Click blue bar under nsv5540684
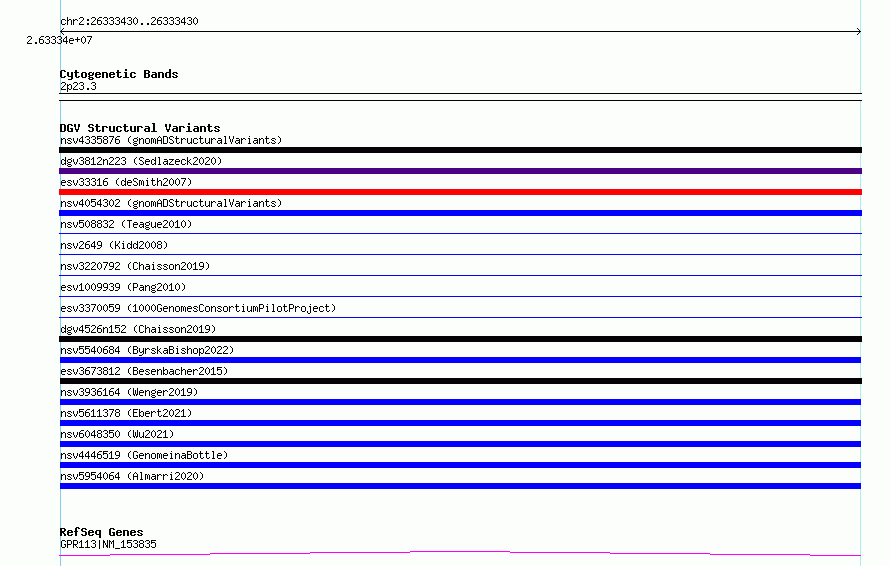 click(x=460, y=360)
